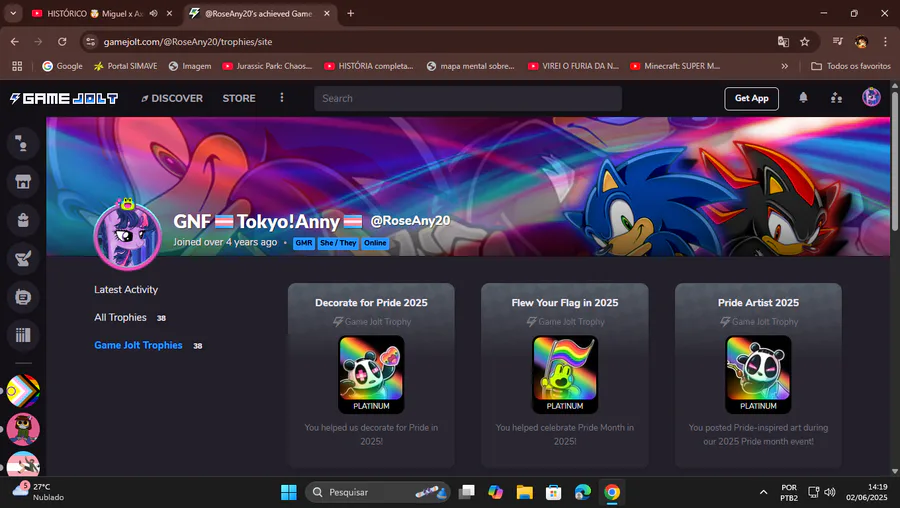
Task: Click the translate page icon
Action: coord(783,41)
